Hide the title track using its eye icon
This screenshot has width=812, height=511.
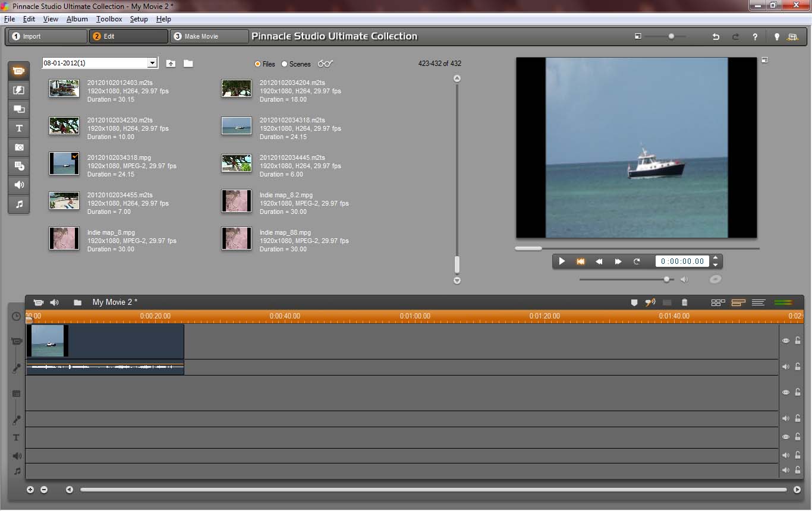click(786, 437)
